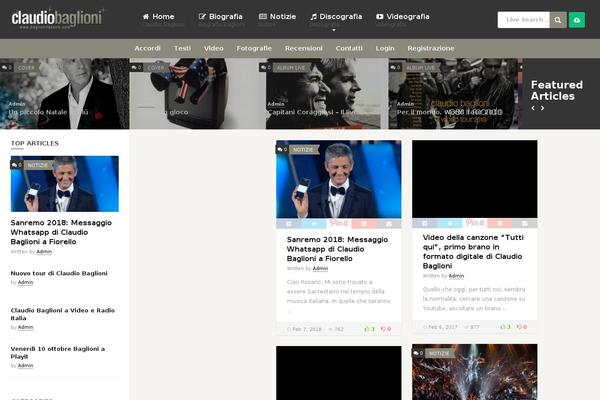
Task: Share Sanremo 2018 card on Twitter
Action: [x=314, y=224]
